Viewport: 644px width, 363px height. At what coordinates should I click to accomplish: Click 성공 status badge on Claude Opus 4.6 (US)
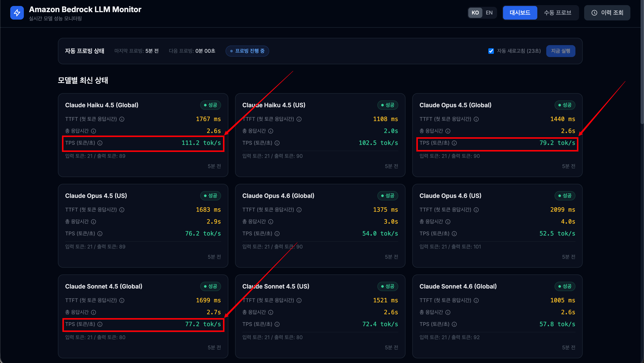[565, 196]
